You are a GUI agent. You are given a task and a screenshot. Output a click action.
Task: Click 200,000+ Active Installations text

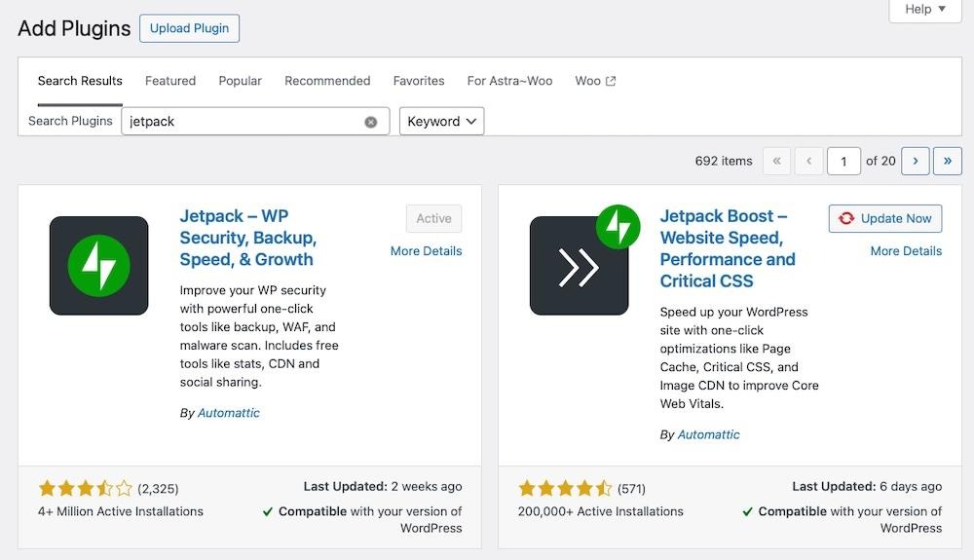coord(601,511)
